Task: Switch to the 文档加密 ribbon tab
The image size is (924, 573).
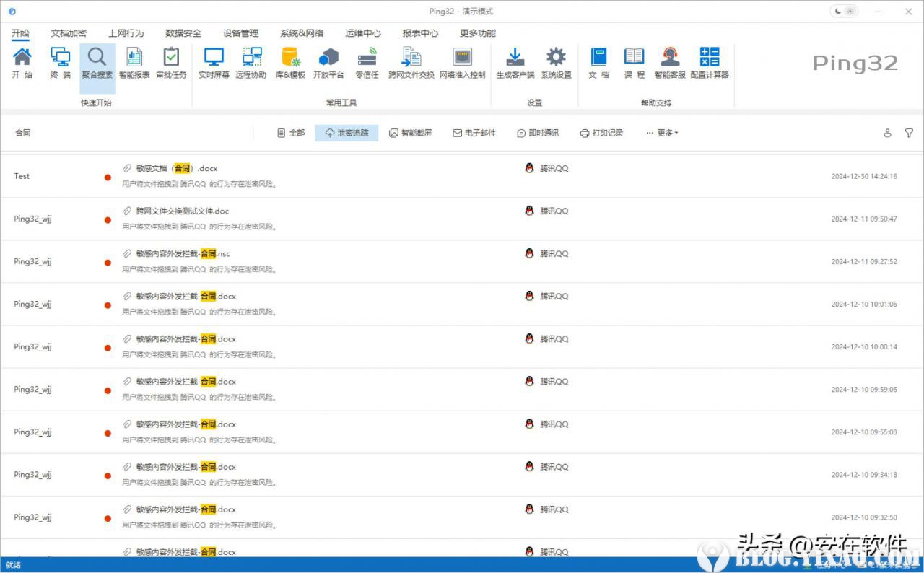Action: [x=69, y=33]
